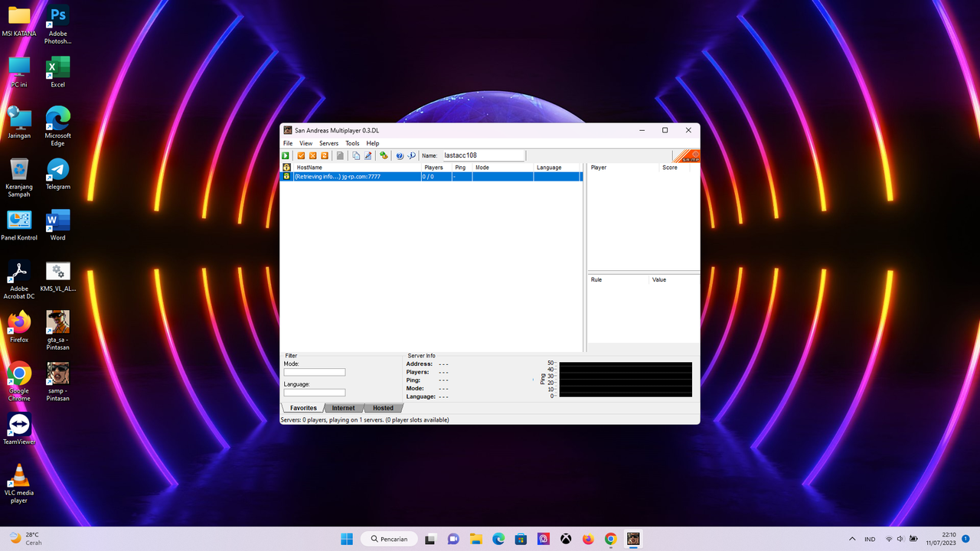Screen dimensions: 980x551
Task: Open the weather widget 28°C Cerah
Action: pyautogui.click(x=25, y=539)
